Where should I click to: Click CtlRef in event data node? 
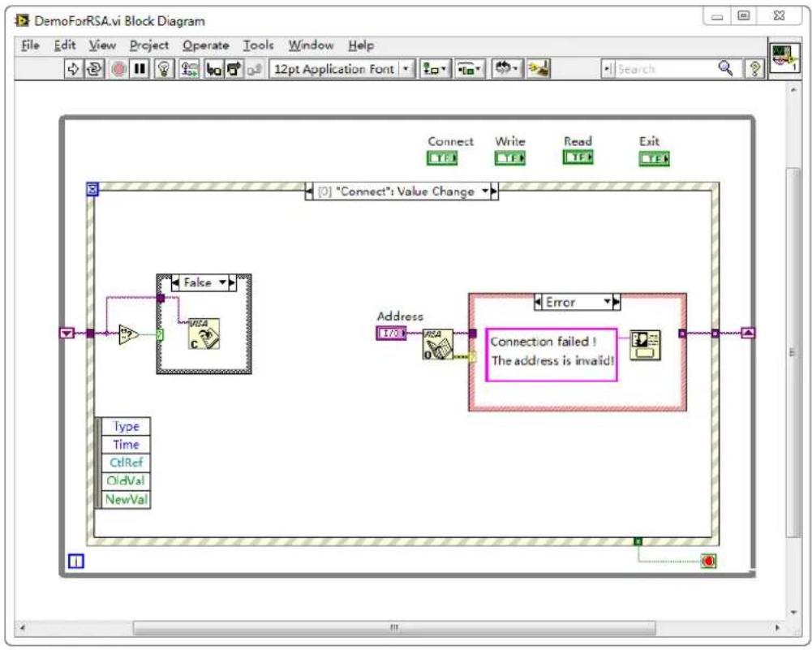click(126, 463)
